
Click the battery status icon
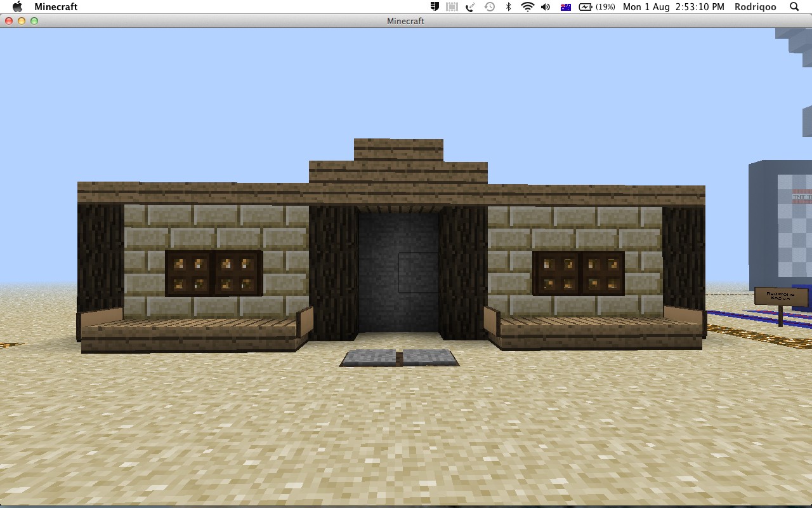[586, 6]
